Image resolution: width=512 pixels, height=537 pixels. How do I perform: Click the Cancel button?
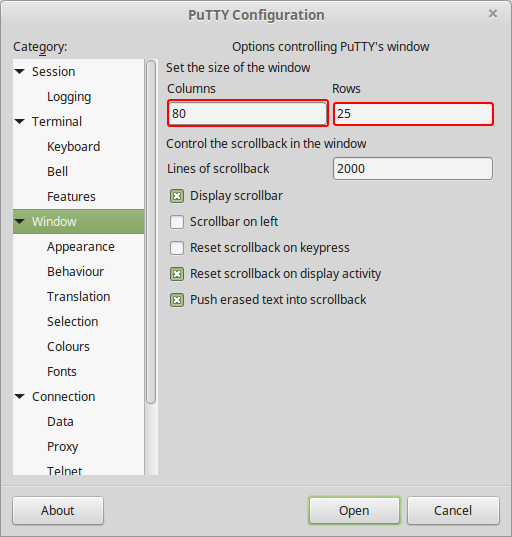[x=453, y=510]
